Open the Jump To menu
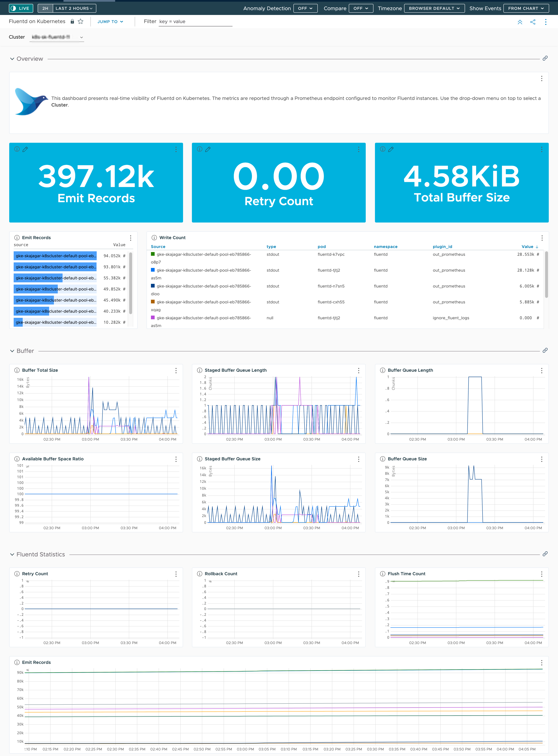 (x=110, y=22)
